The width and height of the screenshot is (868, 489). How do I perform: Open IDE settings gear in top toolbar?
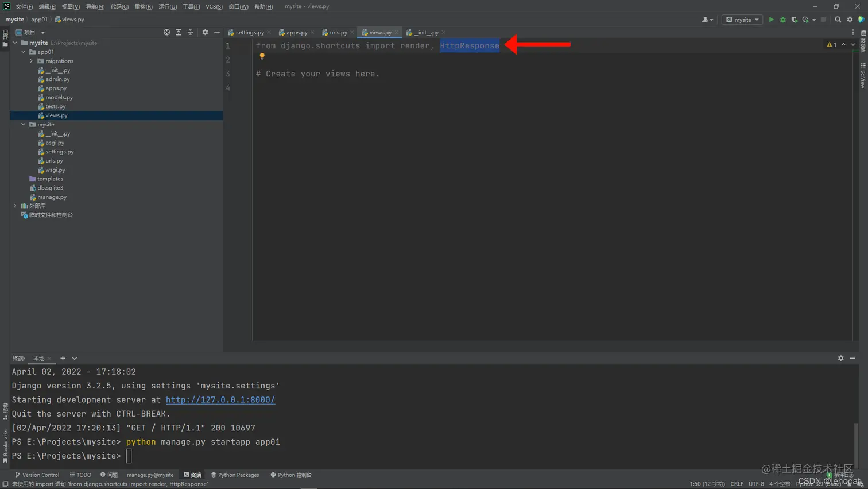click(850, 20)
